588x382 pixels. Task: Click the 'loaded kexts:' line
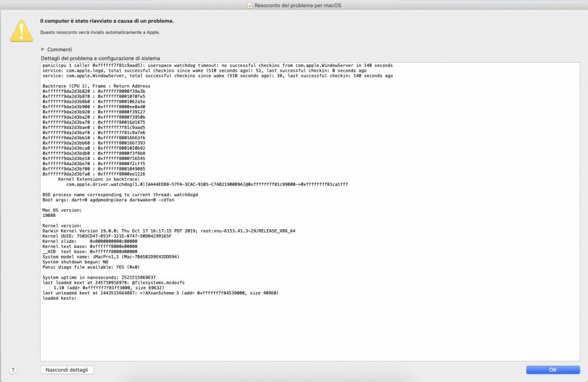(59, 299)
